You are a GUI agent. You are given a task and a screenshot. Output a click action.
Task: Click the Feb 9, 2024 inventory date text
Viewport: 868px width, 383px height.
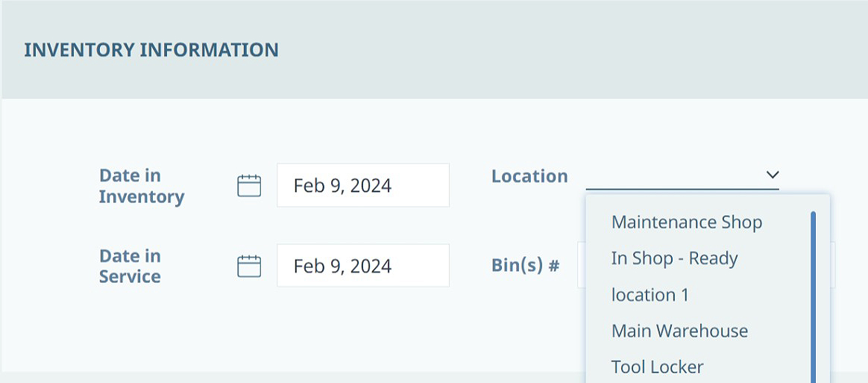pos(343,186)
